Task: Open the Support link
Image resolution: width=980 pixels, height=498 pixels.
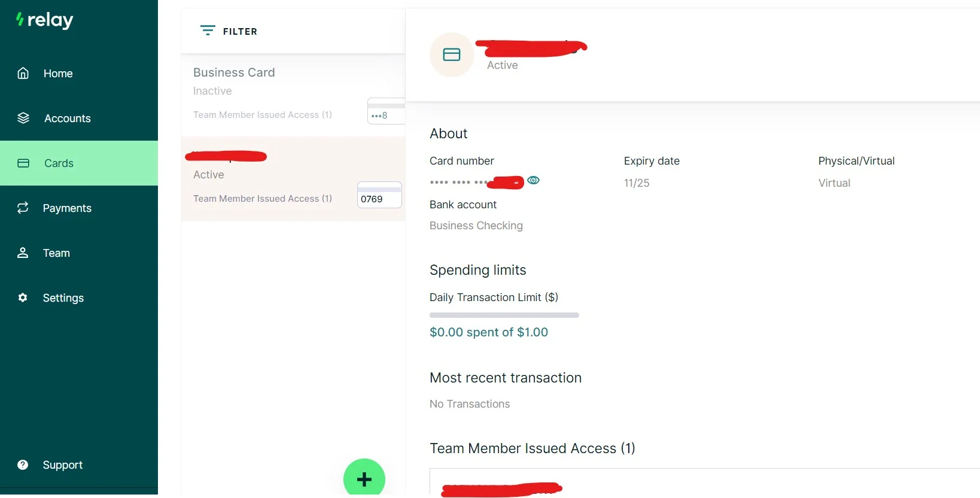Action: [x=62, y=465]
